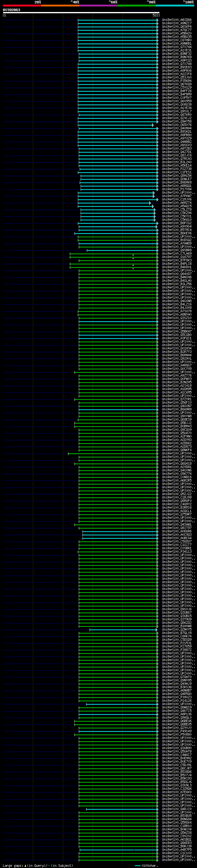Open the UniRef100_A7PKW7 entry

177,196
